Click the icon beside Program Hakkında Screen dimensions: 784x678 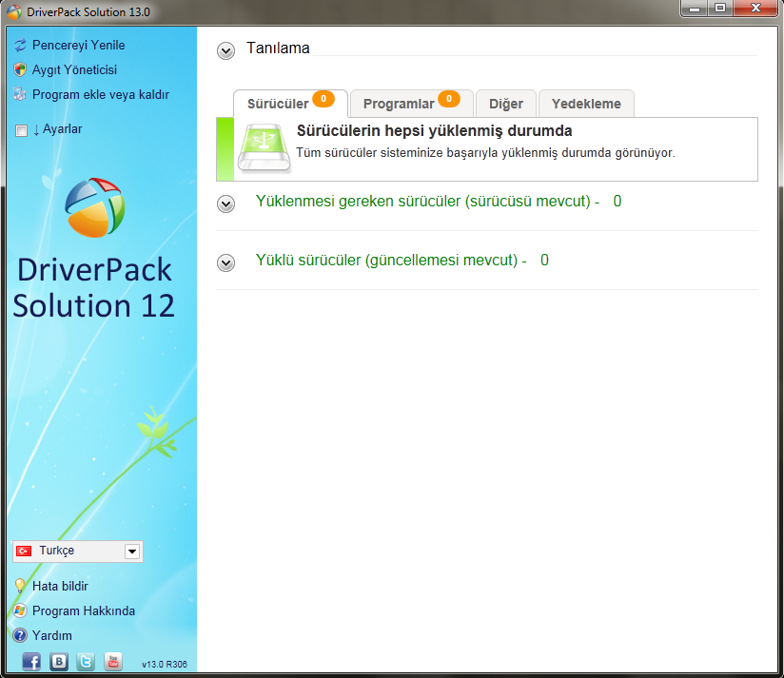20,610
